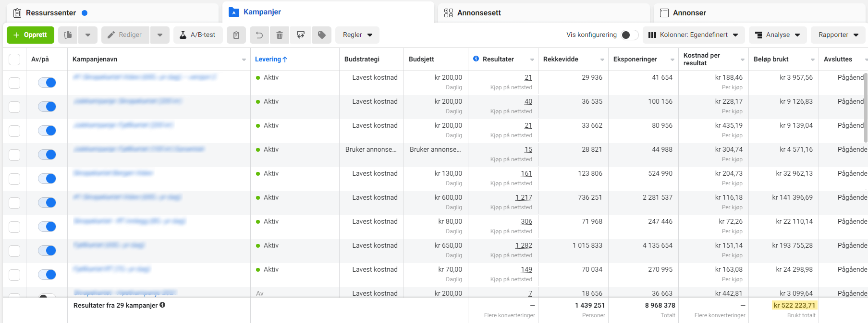Open Kolonner: Egendefinert dropdown
This screenshot has width=868, height=323.
[x=694, y=35]
